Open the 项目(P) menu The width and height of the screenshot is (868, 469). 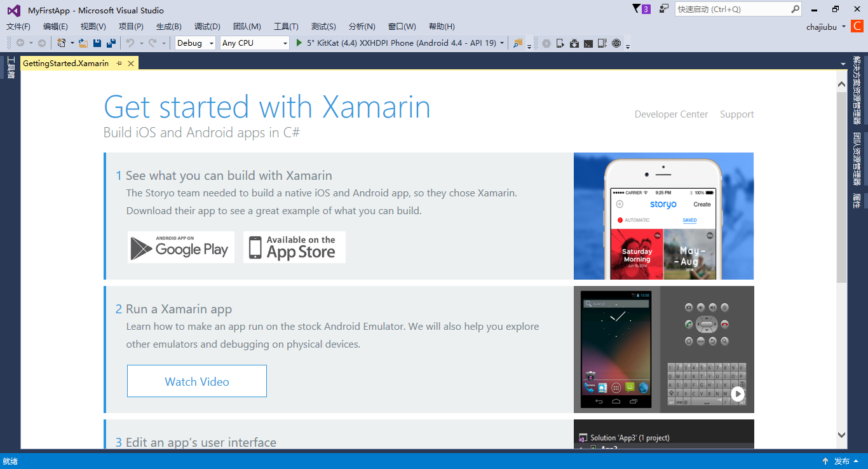tap(131, 27)
